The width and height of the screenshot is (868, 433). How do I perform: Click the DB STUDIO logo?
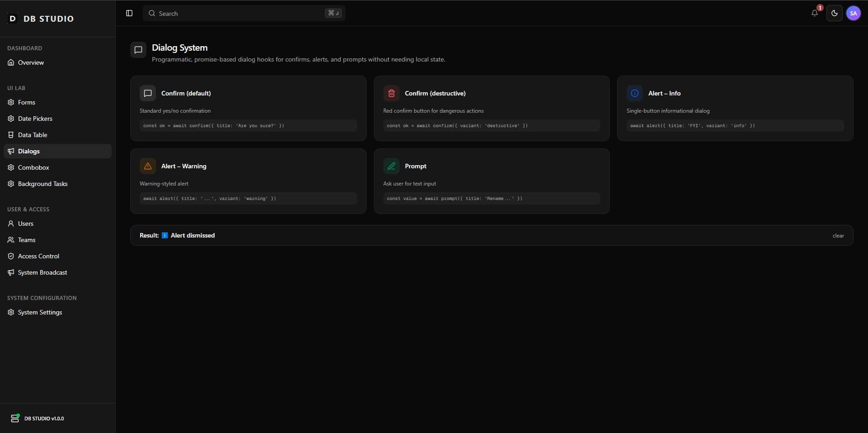pyautogui.click(x=41, y=19)
